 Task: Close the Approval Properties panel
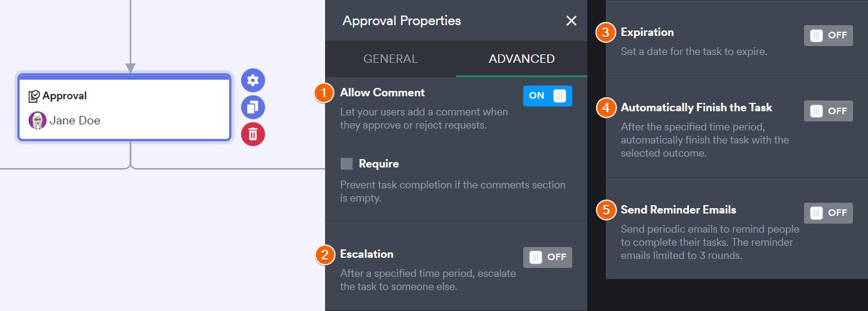tap(571, 21)
